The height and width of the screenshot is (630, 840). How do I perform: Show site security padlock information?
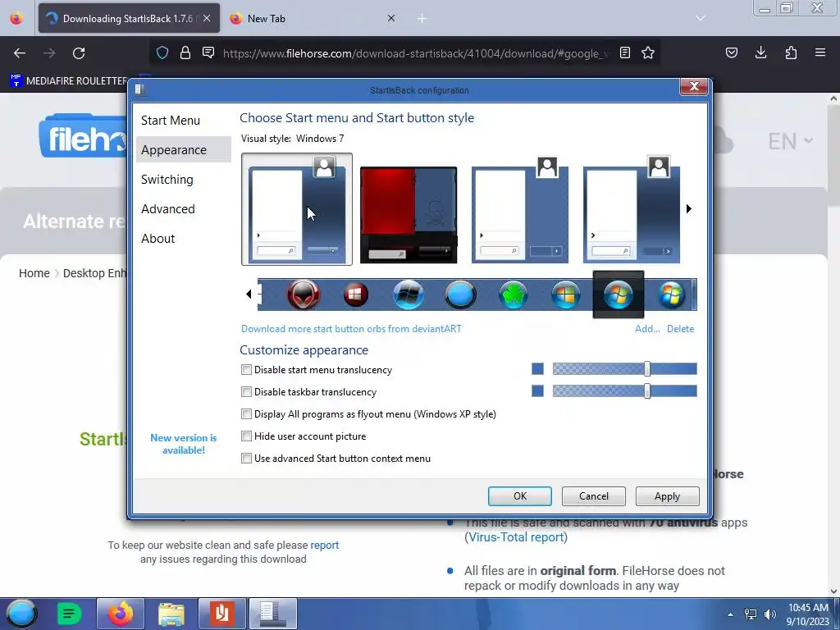pos(185,52)
